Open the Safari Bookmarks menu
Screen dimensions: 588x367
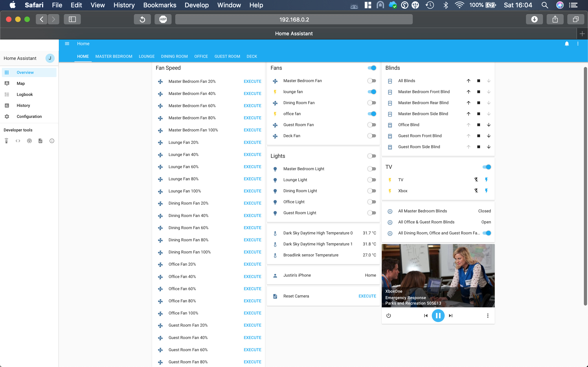pos(160,5)
